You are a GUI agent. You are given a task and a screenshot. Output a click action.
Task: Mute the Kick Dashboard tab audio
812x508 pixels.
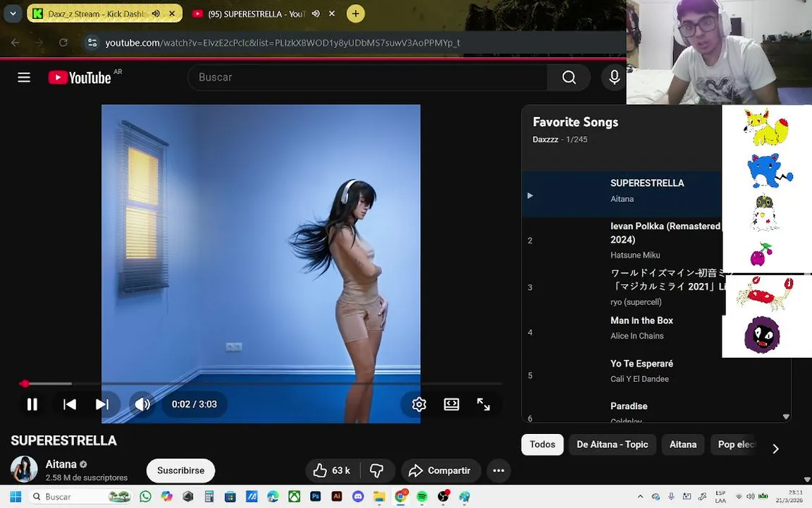click(x=156, y=13)
